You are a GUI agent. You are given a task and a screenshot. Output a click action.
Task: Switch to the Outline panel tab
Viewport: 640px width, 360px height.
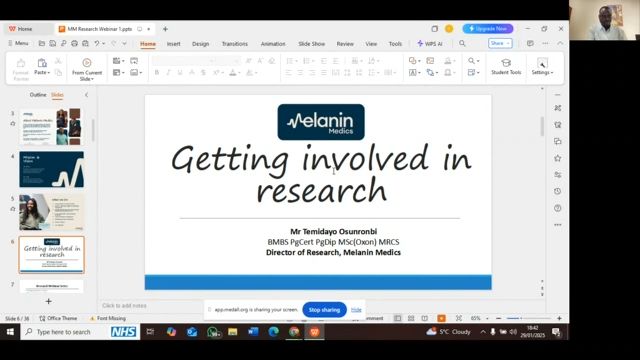click(x=38, y=95)
